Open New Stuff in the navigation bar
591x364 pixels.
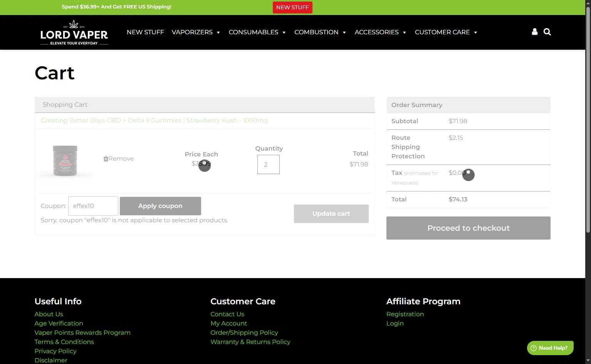coord(145,32)
